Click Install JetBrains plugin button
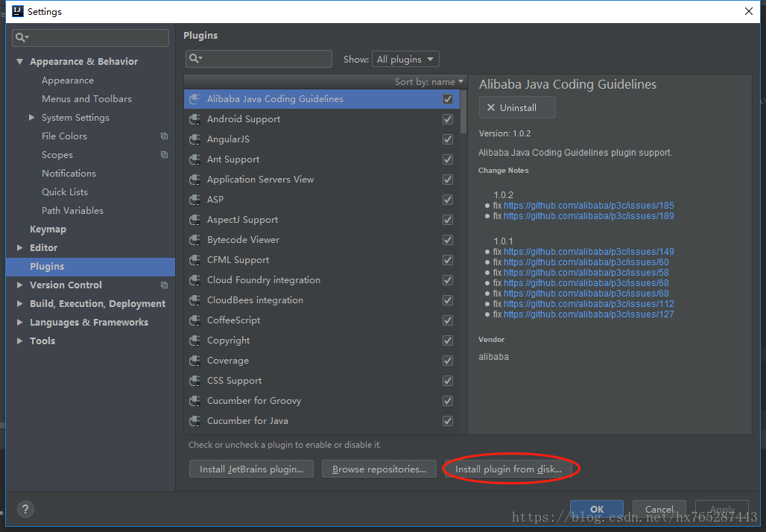The height and width of the screenshot is (532, 766). coord(251,469)
